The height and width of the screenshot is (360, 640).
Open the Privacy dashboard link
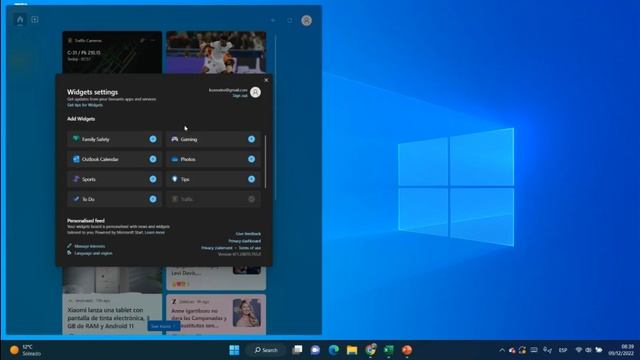pos(244,241)
